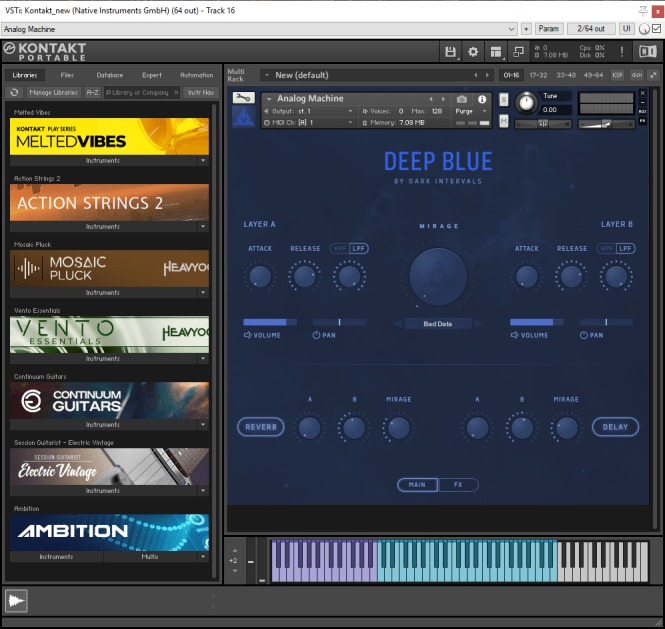Toggle the REVERB effect button
This screenshot has width=665, height=629.
(261, 427)
